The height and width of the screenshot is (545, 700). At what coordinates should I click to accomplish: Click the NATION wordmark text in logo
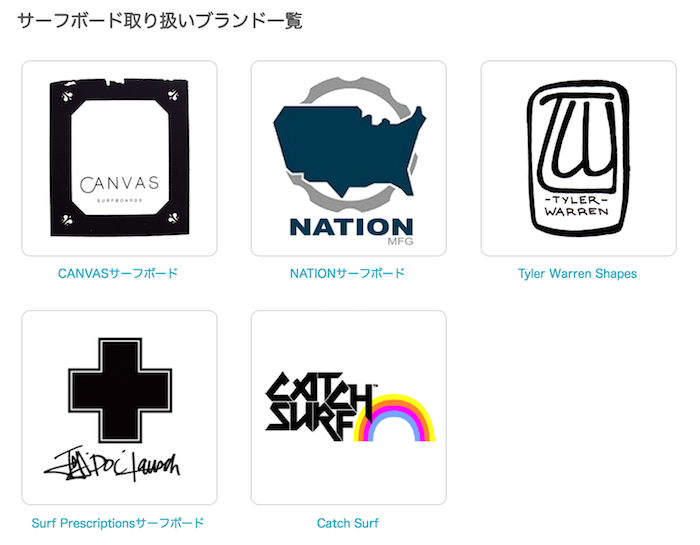pos(351,227)
